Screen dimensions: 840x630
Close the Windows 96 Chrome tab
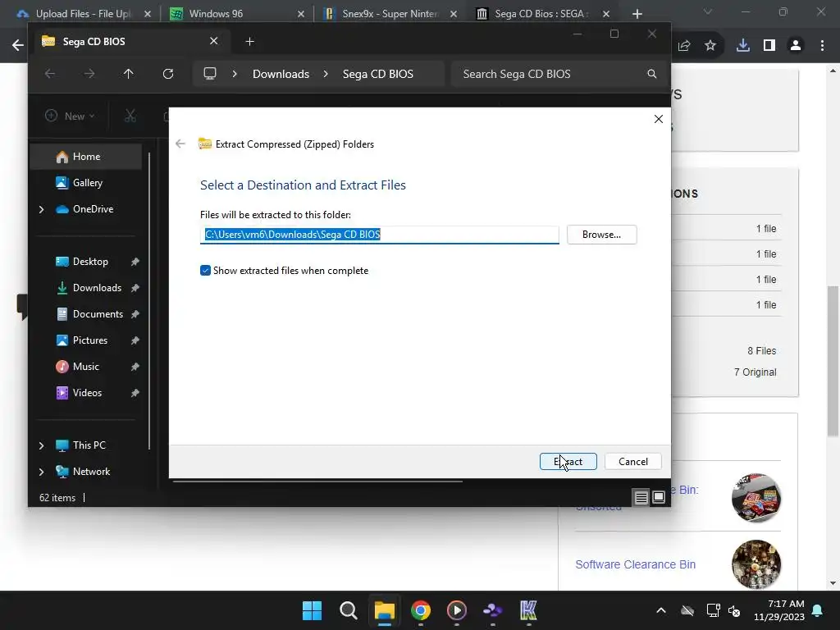pos(301,14)
